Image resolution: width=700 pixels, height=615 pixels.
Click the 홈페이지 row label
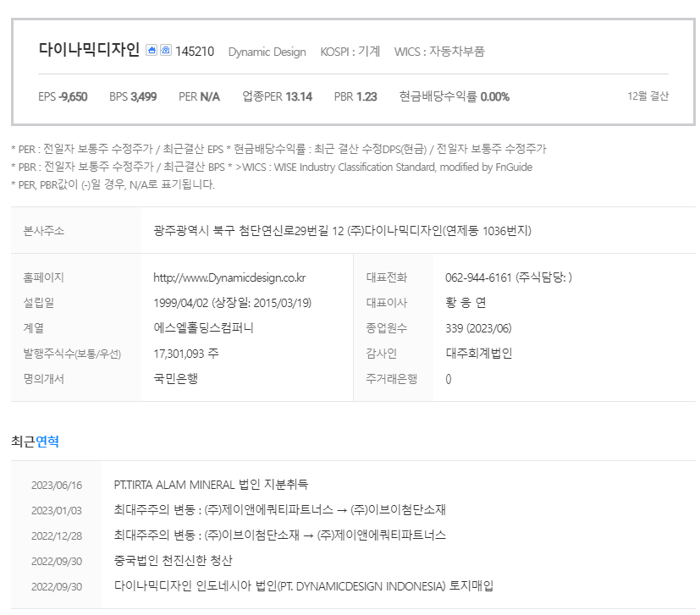pos(44,277)
